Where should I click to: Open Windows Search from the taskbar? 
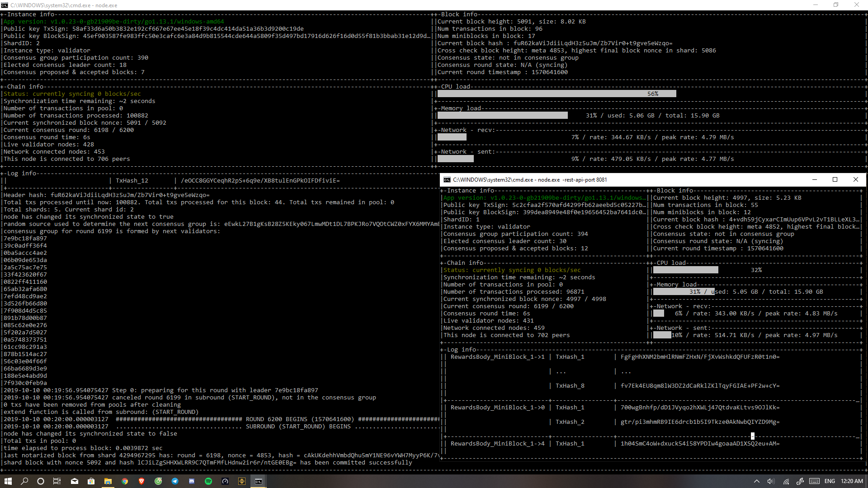(25, 481)
